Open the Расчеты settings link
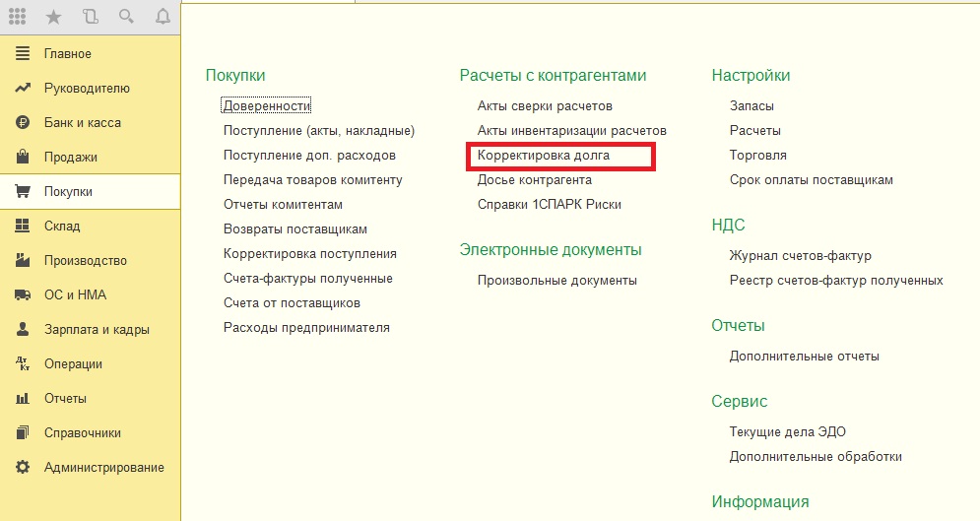 tap(755, 131)
